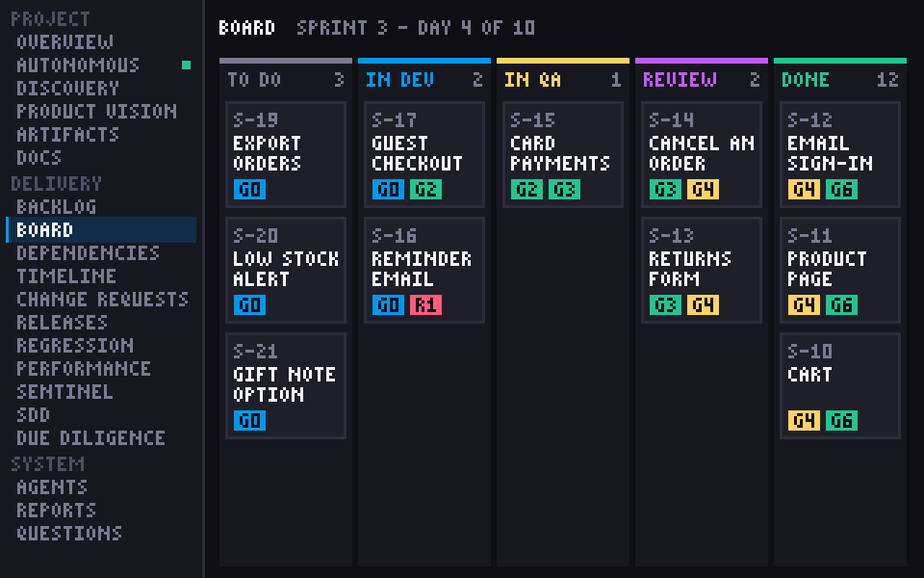Click the G4 tag on Cart card
The image size is (924, 578).
pos(804,421)
